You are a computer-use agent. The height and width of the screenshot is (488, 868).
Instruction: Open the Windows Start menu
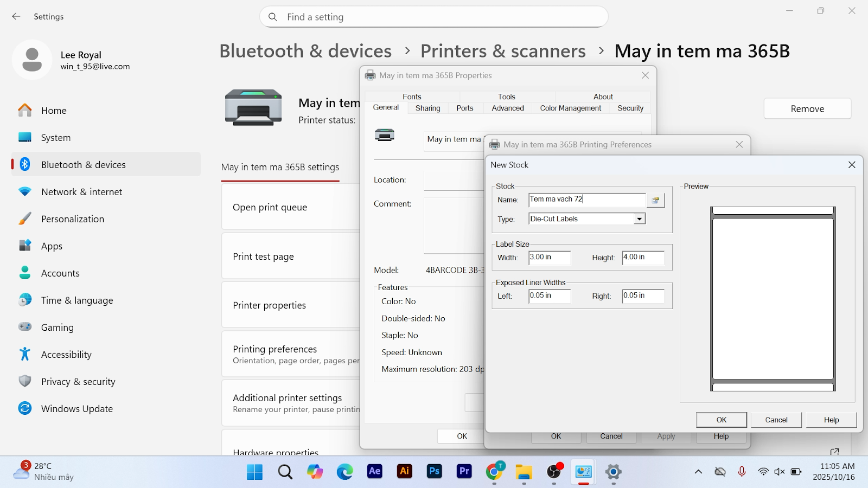pyautogui.click(x=254, y=472)
